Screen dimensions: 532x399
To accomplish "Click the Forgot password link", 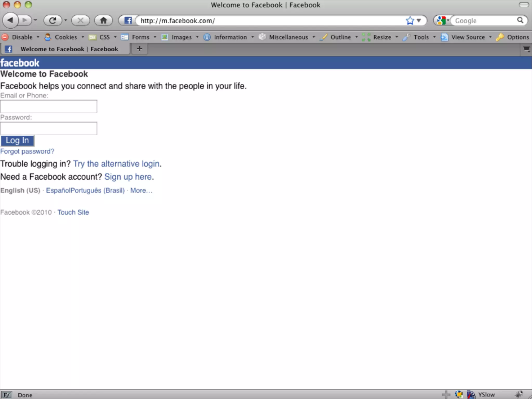I will tap(27, 151).
